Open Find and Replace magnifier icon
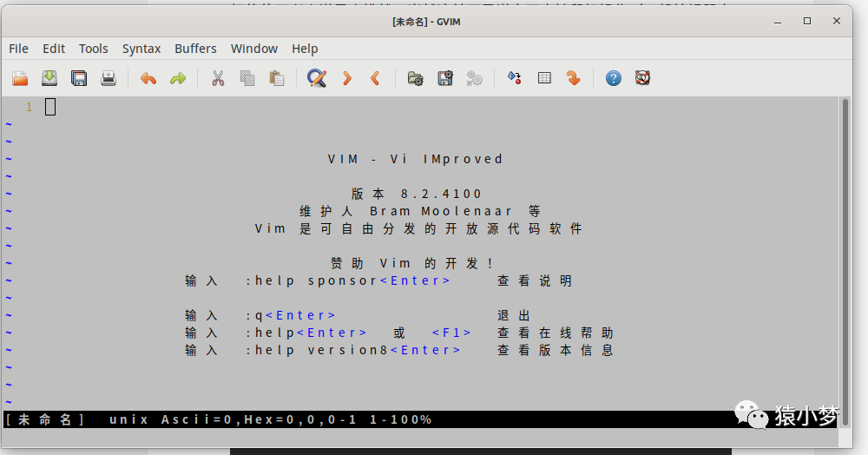The width and height of the screenshot is (868, 455). tap(317, 78)
